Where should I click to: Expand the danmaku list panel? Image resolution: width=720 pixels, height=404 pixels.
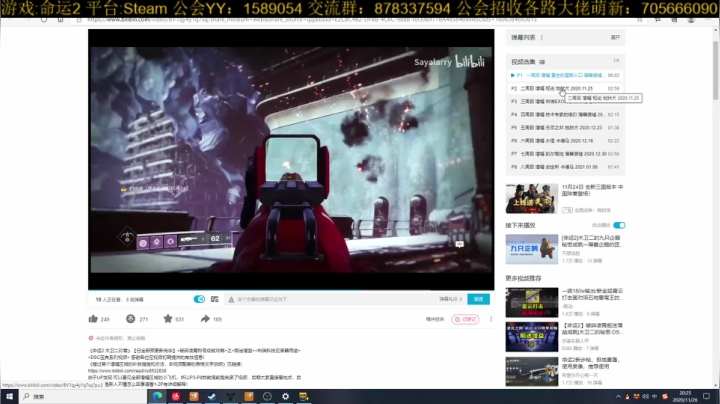pyautogui.click(x=615, y=38)
